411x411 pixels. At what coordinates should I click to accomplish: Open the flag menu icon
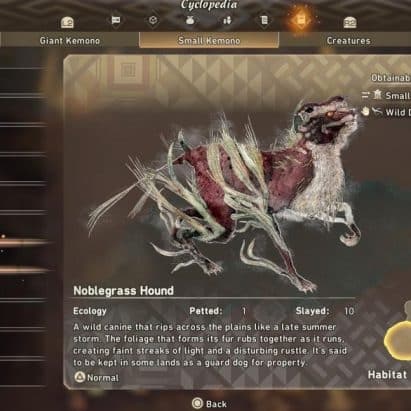click(x=116, y=20)
